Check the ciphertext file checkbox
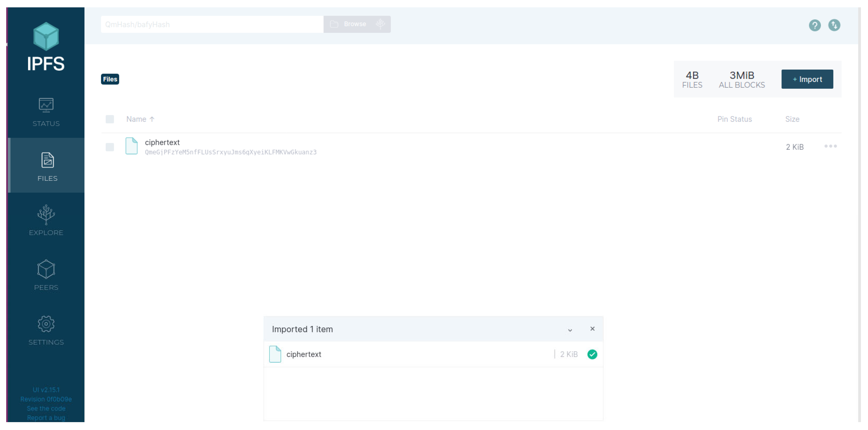868x430 pixels. coord(109,147)
